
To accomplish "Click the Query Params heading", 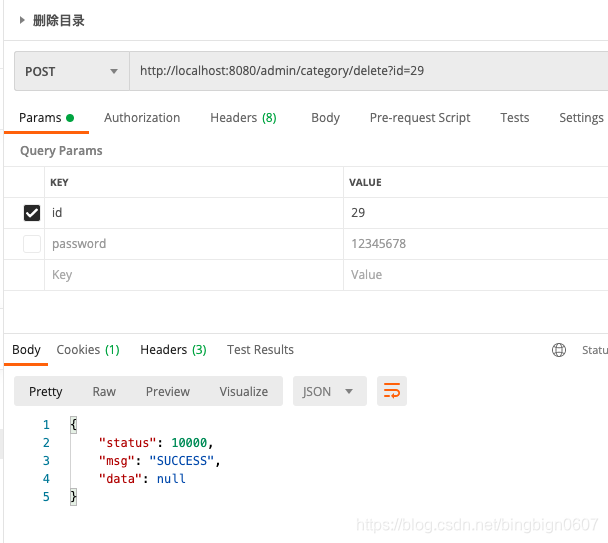I will tap(61, 151).
